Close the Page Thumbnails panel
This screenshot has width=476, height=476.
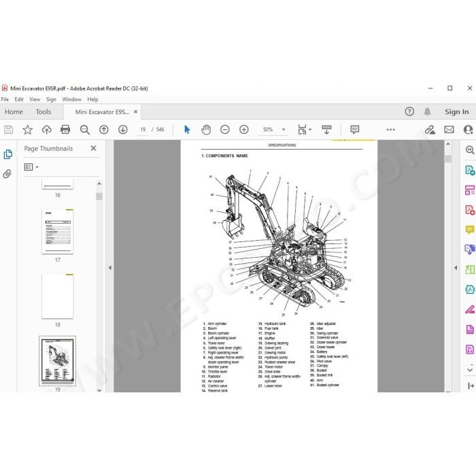click(94, 148)
